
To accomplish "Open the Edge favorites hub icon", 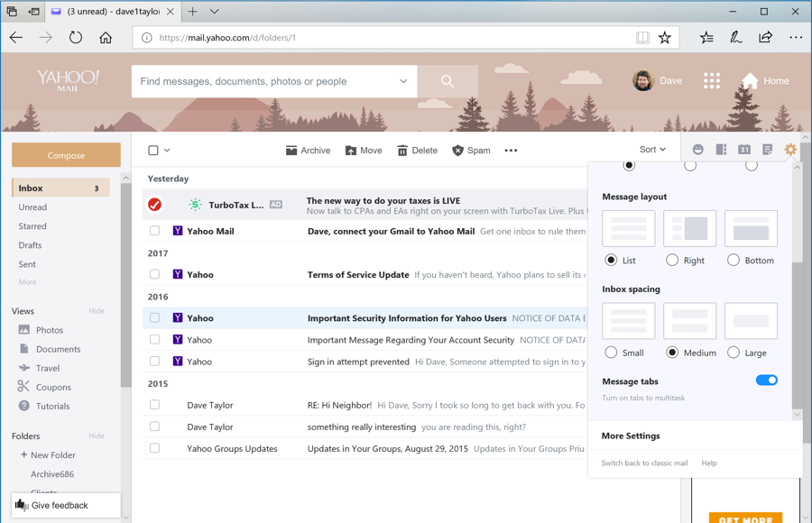I will [x=706, y=37].
